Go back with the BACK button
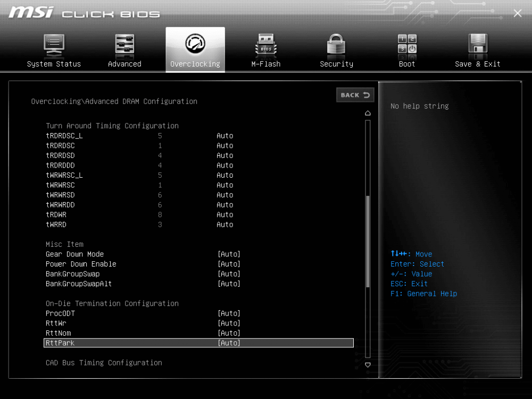Screen dimensions: 532x399 [355, 95]
